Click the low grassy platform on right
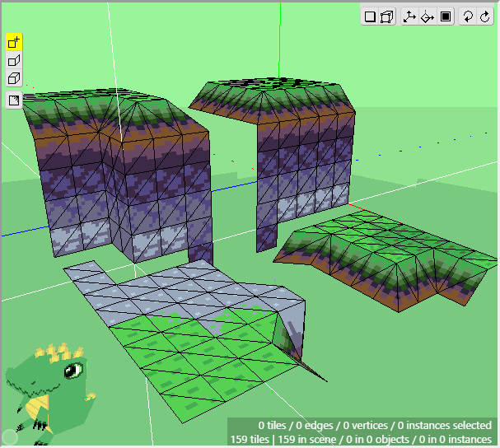500x448 pixels. (379, 255)
